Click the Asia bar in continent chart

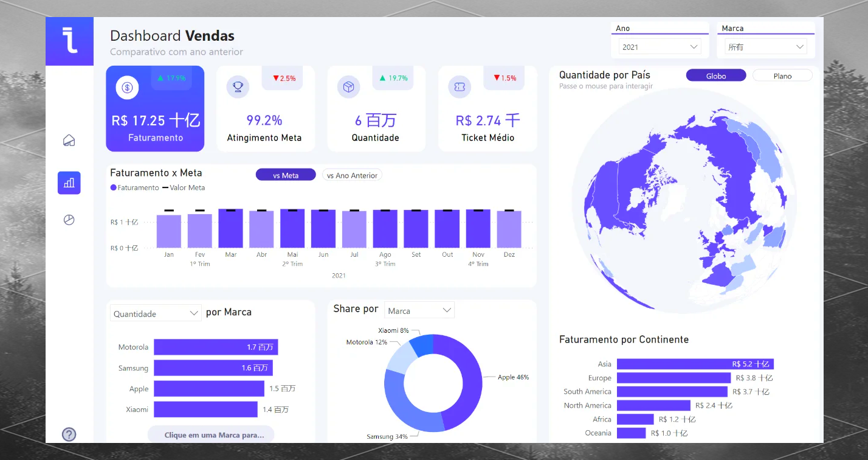tap(695, 364)
